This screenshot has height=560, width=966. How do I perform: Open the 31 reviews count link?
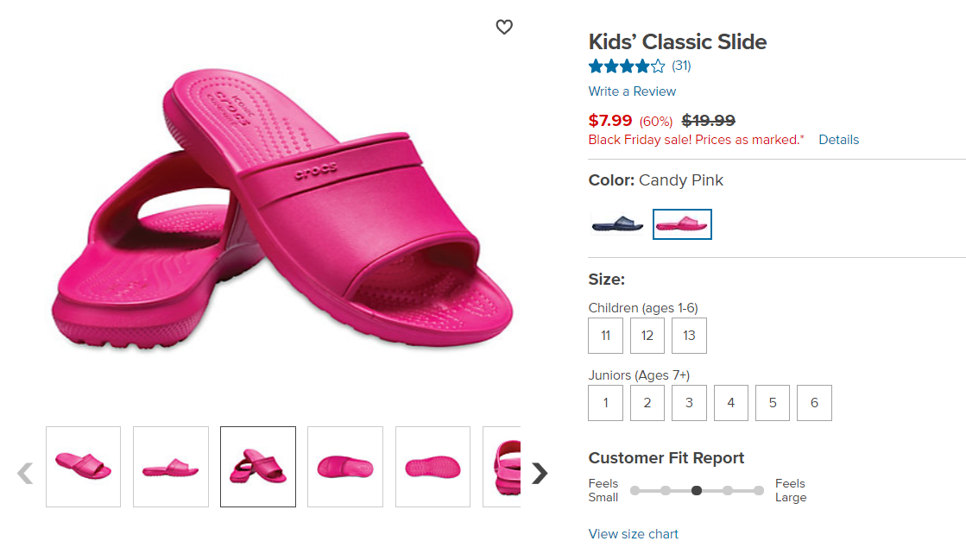681,66
